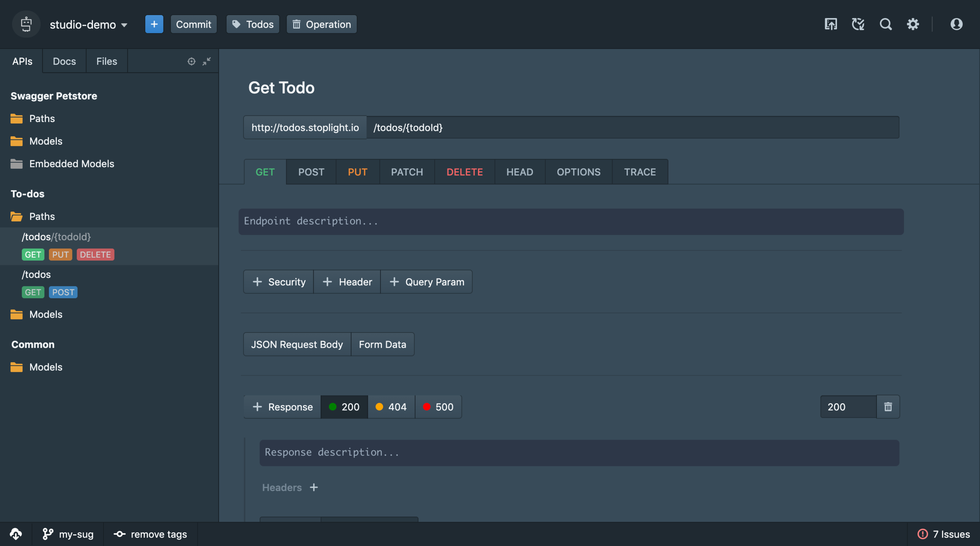Select the 404 response status

click(x=391, y=407)
